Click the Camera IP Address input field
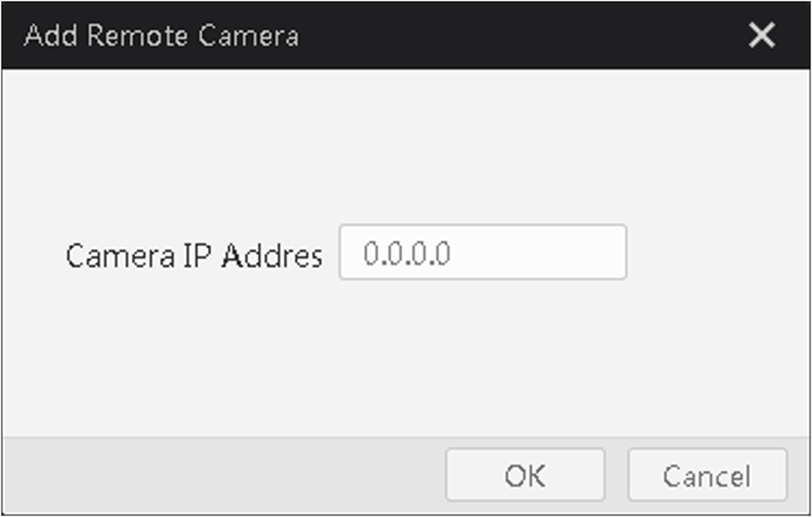This screenshot has height=517, width=812. pyautogui.click(x=483, y=253)
